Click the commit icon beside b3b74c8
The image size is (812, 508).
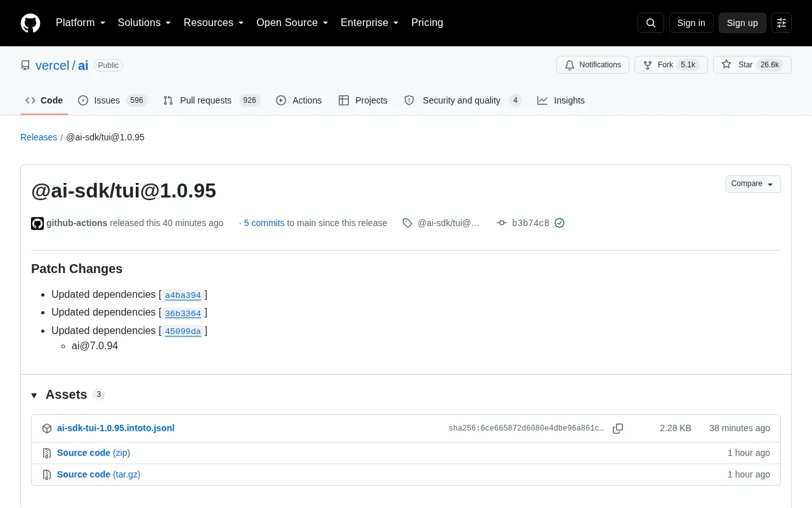point(502,223)
